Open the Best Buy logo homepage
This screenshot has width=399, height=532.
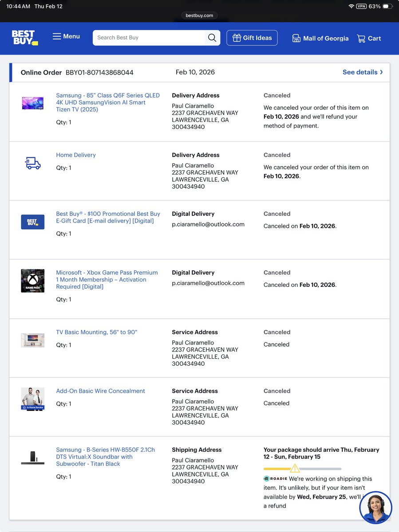(25, 38)
